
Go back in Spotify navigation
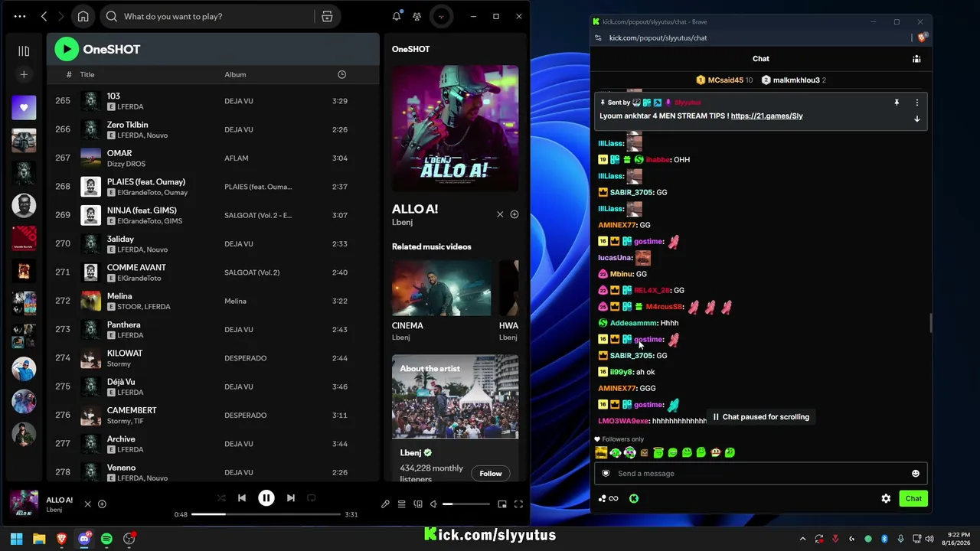coord(44,16)
